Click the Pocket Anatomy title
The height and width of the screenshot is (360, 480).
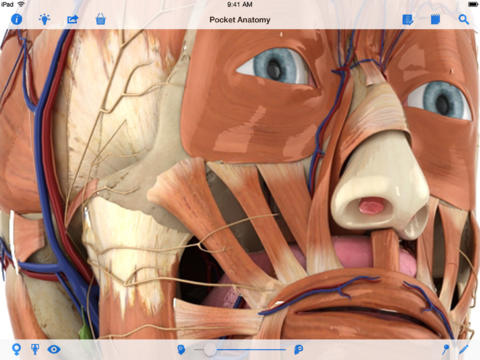240,20
